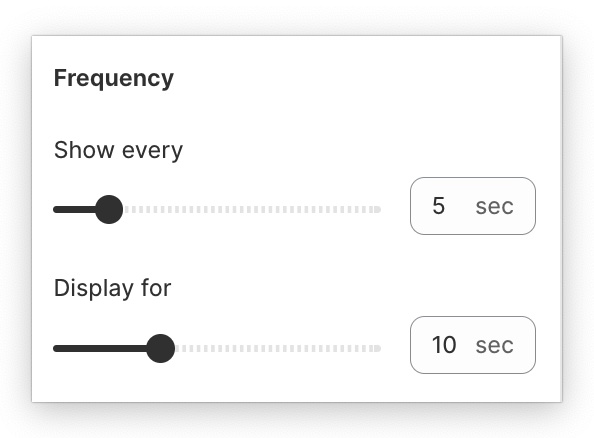The width and height of the screenshot is (594, 438).
Task: Click the left end of Show every slider
Action: coord(57,210)
